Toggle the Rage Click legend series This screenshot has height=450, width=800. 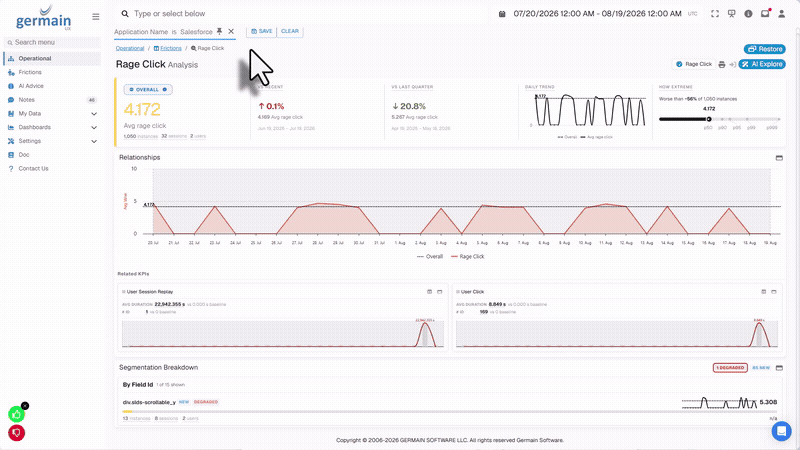(x=467, y=257)
